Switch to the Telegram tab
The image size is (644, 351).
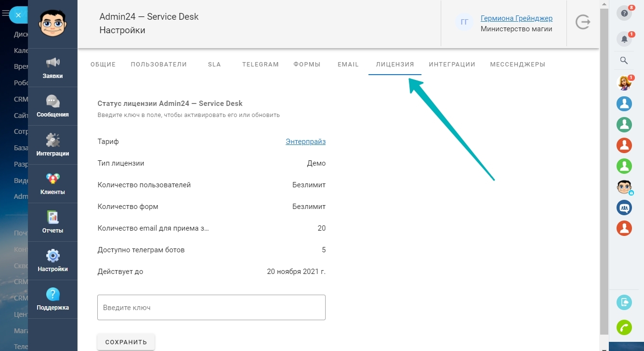click(261, 65)
